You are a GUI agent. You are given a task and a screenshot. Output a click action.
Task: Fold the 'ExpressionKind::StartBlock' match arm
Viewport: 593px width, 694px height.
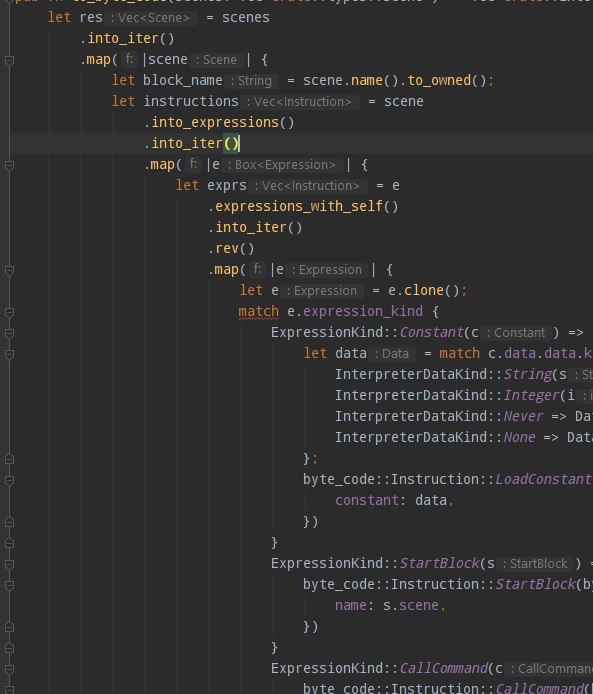click(9, 564)
